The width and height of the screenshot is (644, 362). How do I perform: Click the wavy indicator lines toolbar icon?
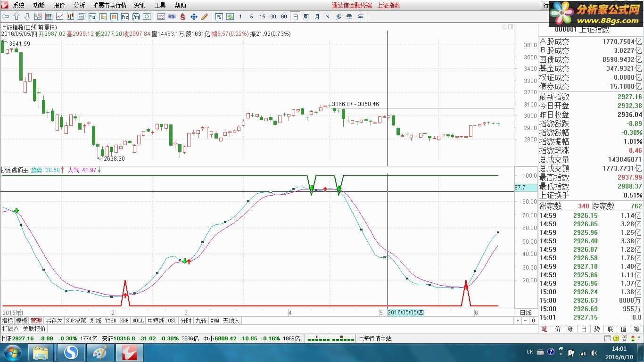[x=161, y=16]
